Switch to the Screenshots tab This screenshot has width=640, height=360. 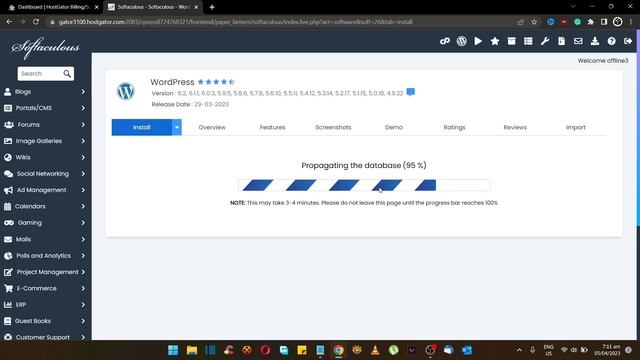333,127
